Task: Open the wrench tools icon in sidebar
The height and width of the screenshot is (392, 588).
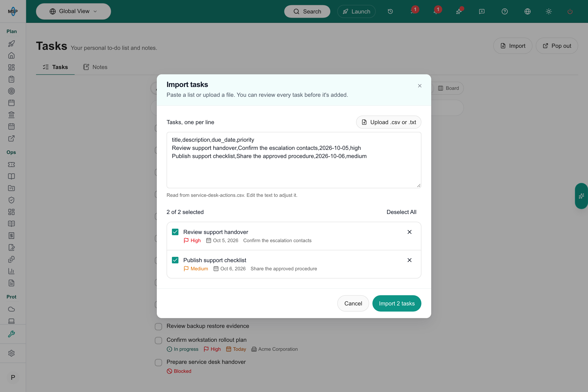Action: [x=11, y=334]
